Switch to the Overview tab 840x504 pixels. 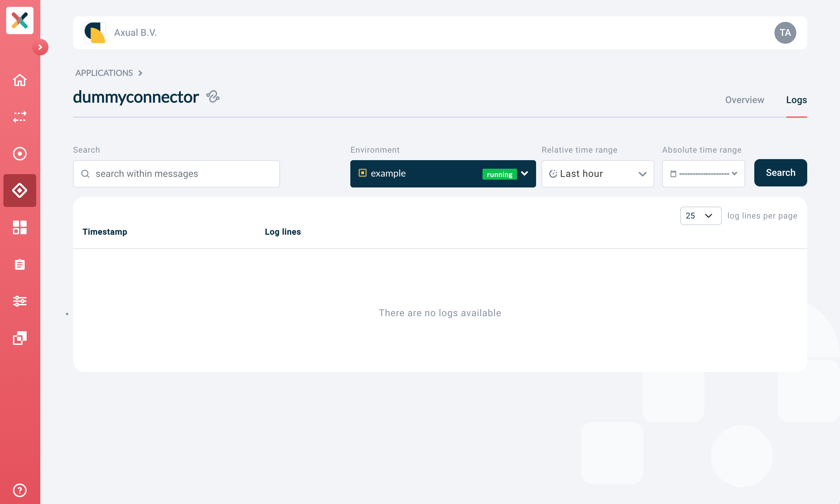click(744, 100)
